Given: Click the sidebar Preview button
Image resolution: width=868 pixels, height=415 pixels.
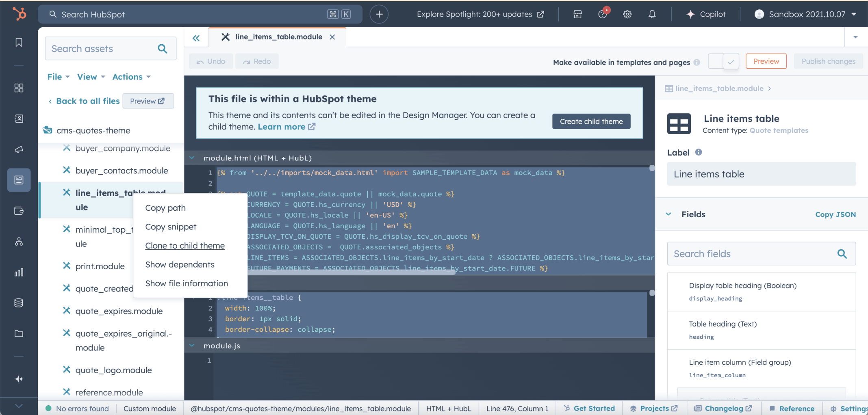Looking at the screenshot, I should [x=148, y=101].
